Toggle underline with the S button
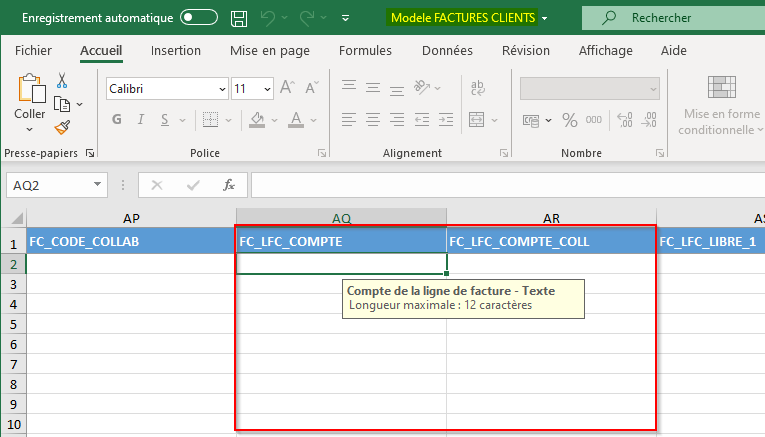The height and width of the screenshot is (437, 765). 165,119
